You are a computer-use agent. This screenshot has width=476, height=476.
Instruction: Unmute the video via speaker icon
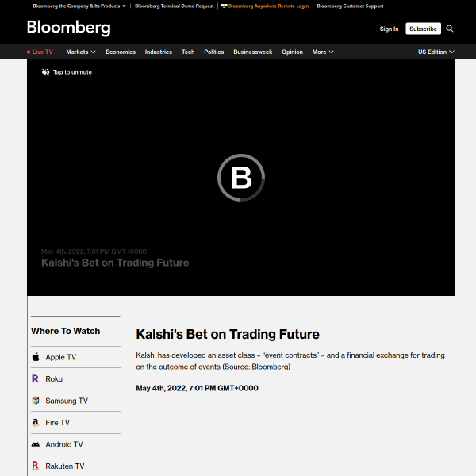[46, 72]
